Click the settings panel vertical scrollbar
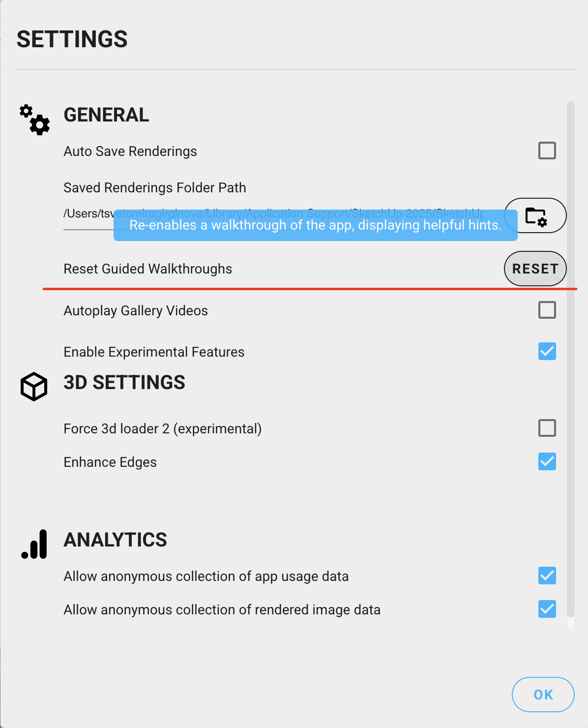The image size is (588, 728). click(x=571, y=359)
